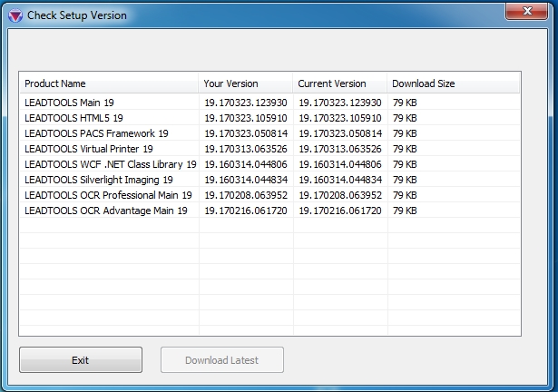Click Your Version 19.160314.044834 cell
The height and width of the screenshot is (392, 558).
click(246, 180)
